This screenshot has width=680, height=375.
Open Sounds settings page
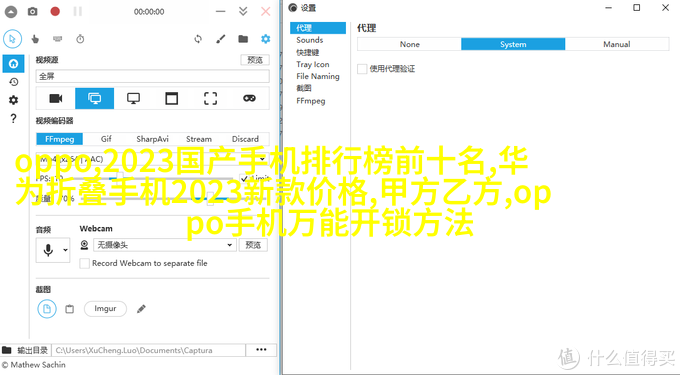pyautogui.click(x=310, y=40)
